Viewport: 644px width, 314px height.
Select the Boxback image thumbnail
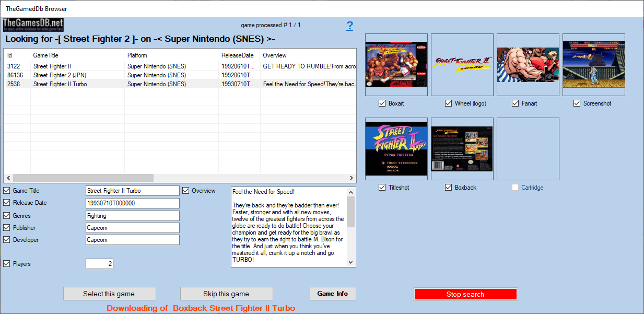(462, 149)
